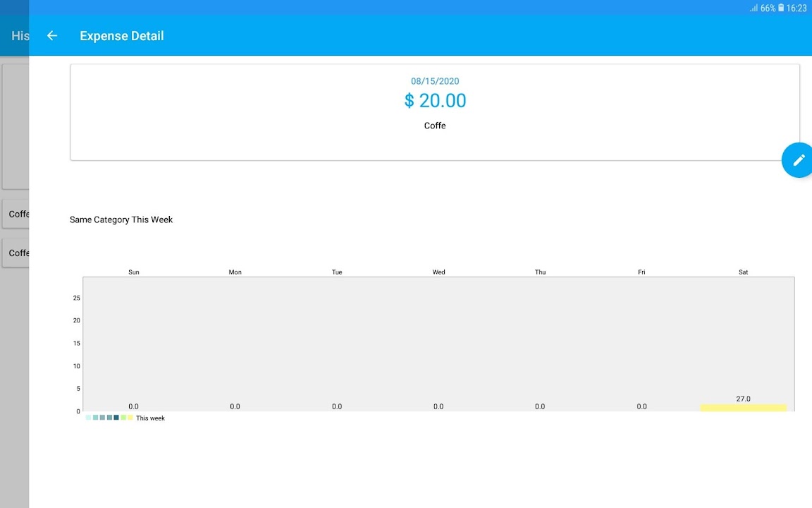812x508 pixels.
Task: Tap the This week legend label
Action: (150, 418)
